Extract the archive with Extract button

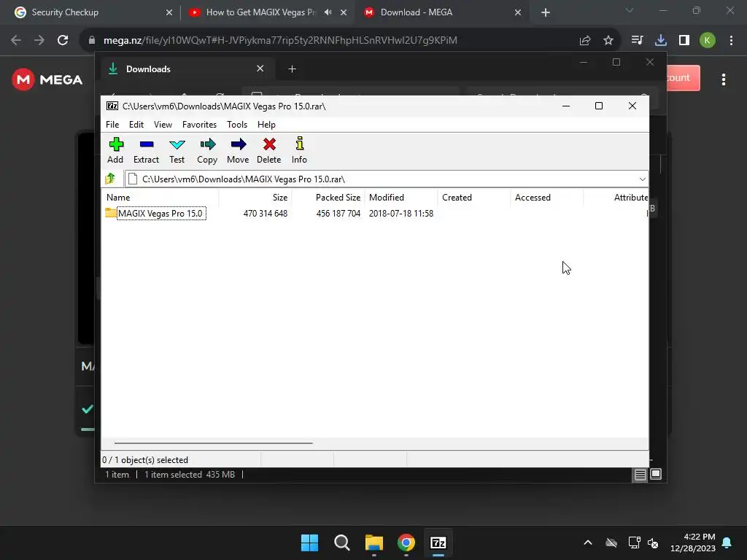point(146,150)
